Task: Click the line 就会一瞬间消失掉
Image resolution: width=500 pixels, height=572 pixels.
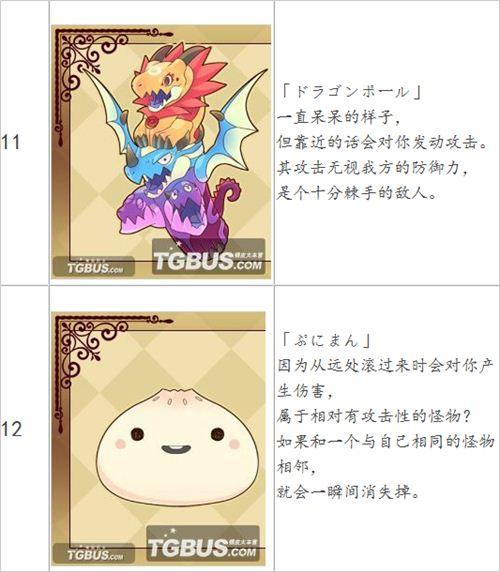Action: [x=348, y=492]
